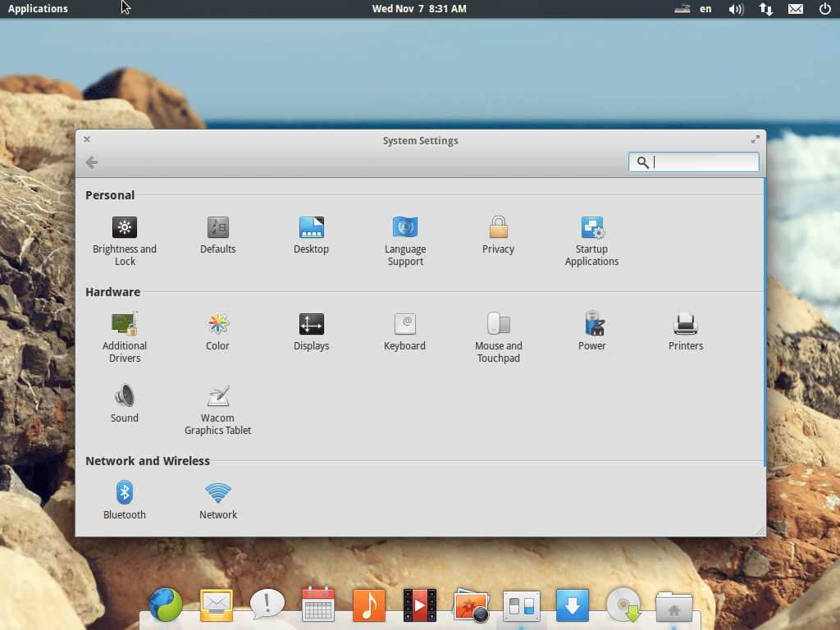The image size is (840, 630).
Task: Open Printers settings
Action: click(686, 331)
